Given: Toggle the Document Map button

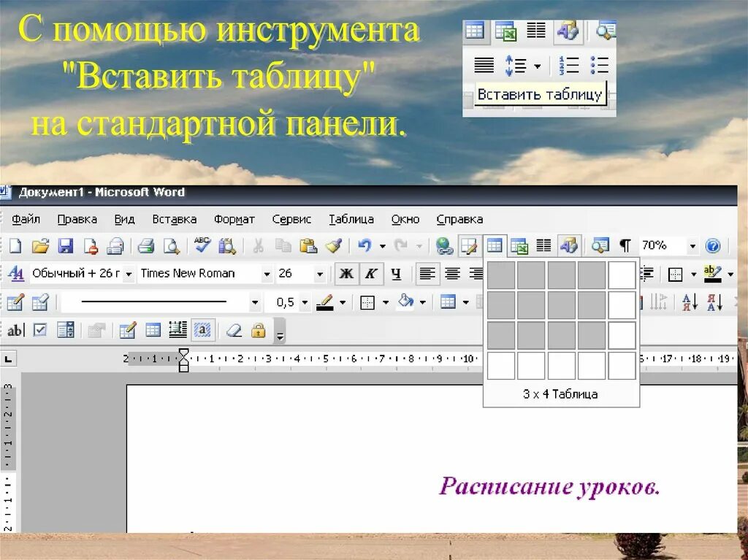Looking at the screenshot, I should pos(600,246).
